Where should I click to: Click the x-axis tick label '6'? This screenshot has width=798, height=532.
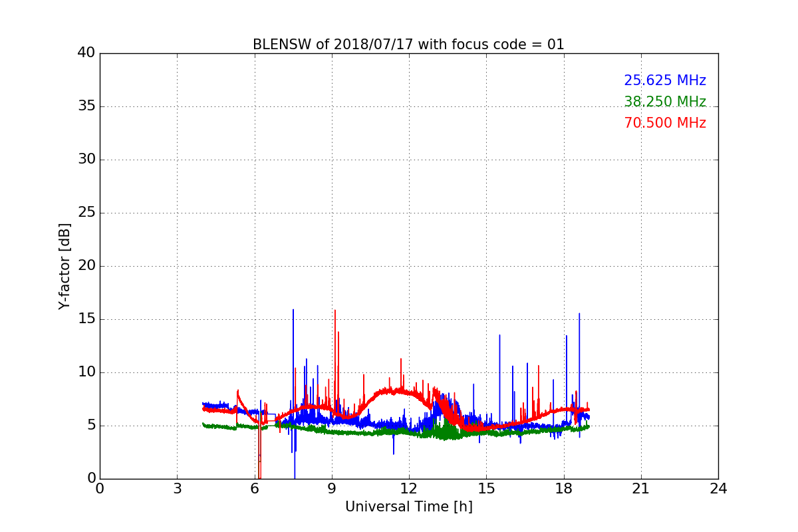pos(255,488)
